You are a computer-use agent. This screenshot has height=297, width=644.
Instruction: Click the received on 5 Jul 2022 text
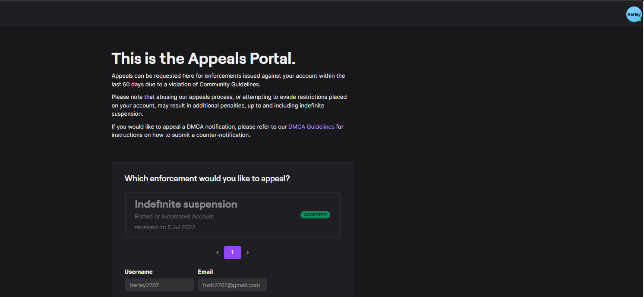(x=165, y=227)
